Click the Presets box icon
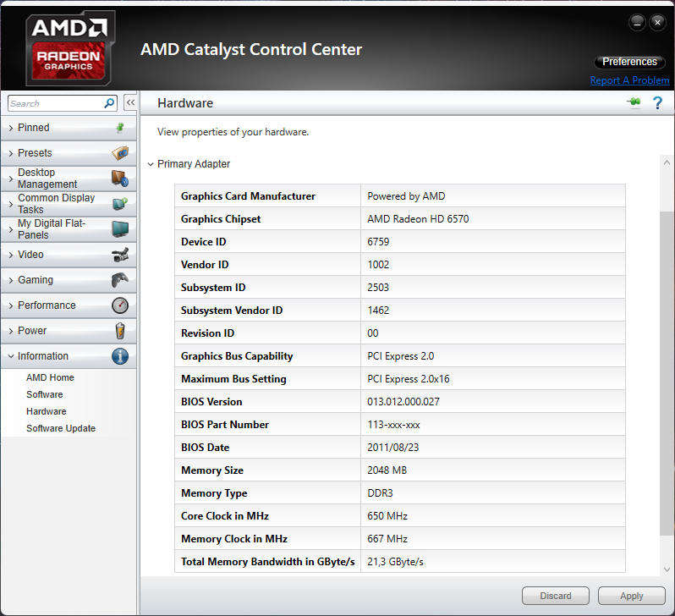 coord(120,153)
